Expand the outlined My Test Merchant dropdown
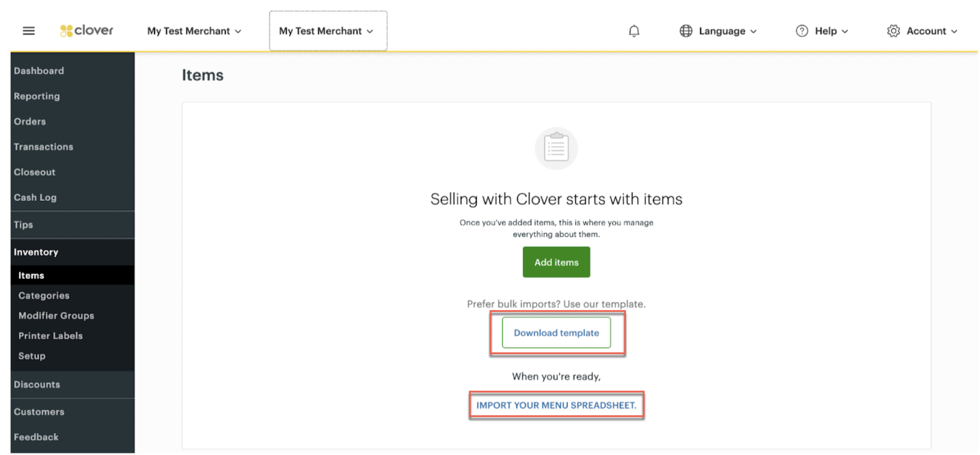The image size is (980, 455). [x=328, y=31]
